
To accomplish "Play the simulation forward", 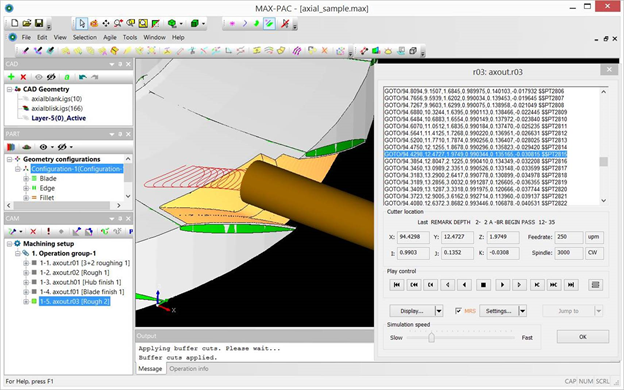I will (x=502, y=285).
